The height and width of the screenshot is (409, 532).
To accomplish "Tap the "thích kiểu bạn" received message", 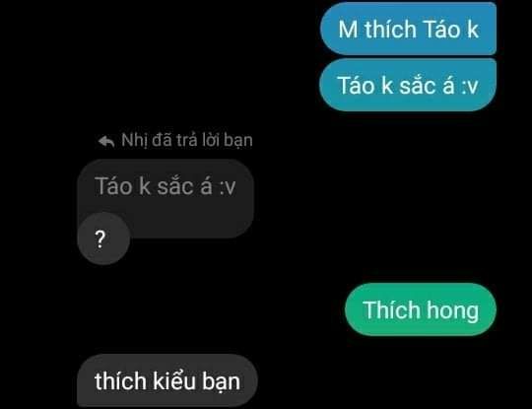I will [167, 380].
